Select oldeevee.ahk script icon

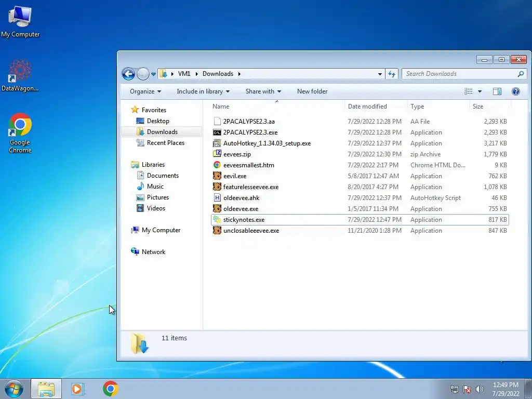tap(217, 197)
